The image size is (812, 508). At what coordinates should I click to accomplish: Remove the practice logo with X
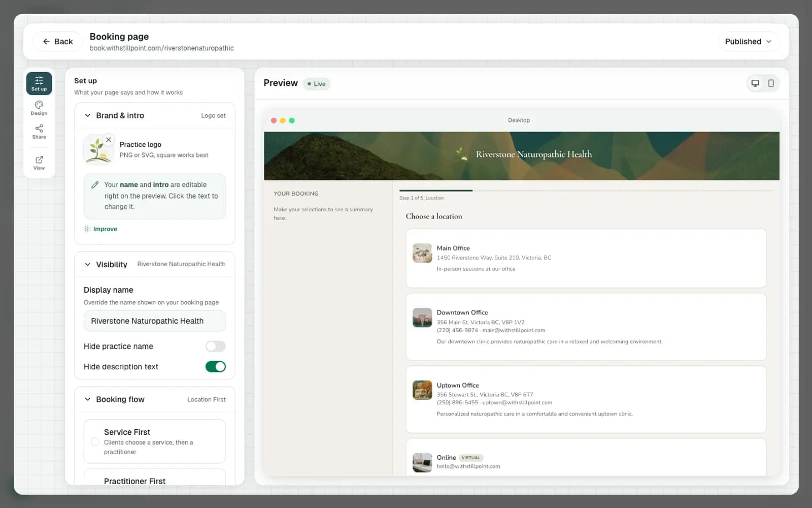click(x=108, y=140)
